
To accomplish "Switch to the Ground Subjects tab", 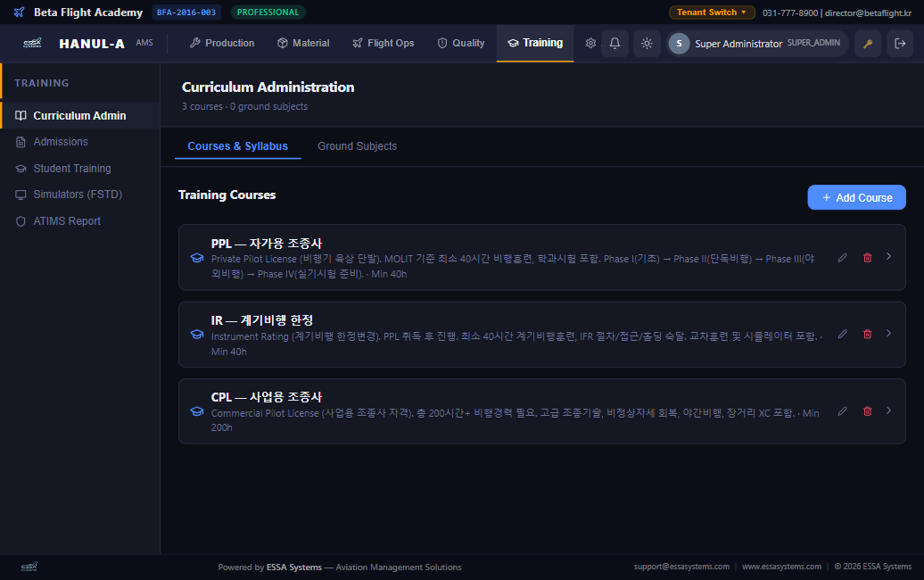I will (357, 146).
